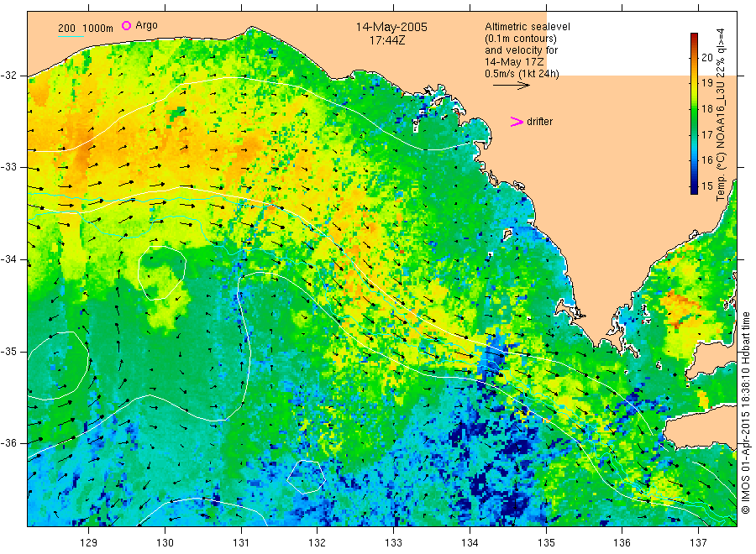The width and height of the screenshot is (756, 554).
Task: Click the color bar value 15
Action: 707,186
